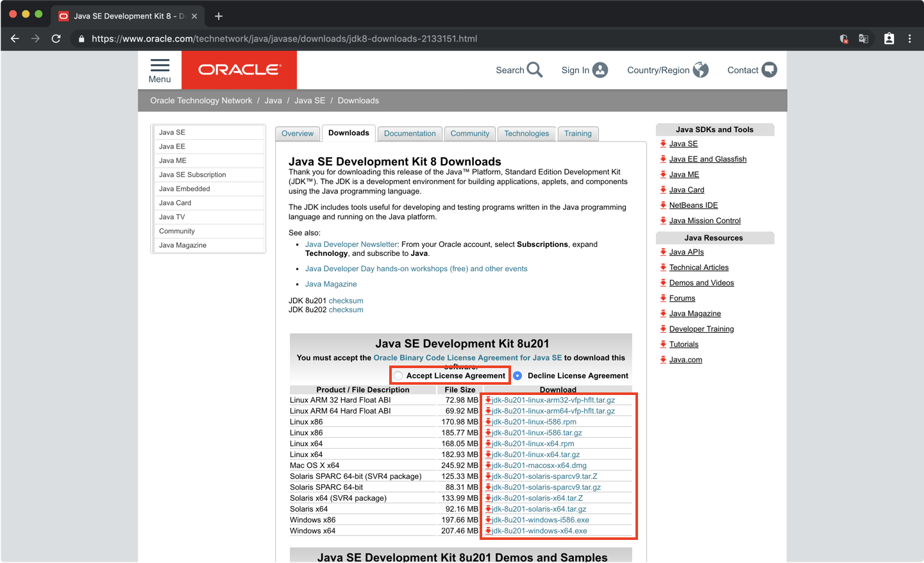Image resolution: width=924 pixels, height=563 pixels.
Task: Download jdk-8u201-solaris-sparcv9.tar.Z
Action: [544, 476]
